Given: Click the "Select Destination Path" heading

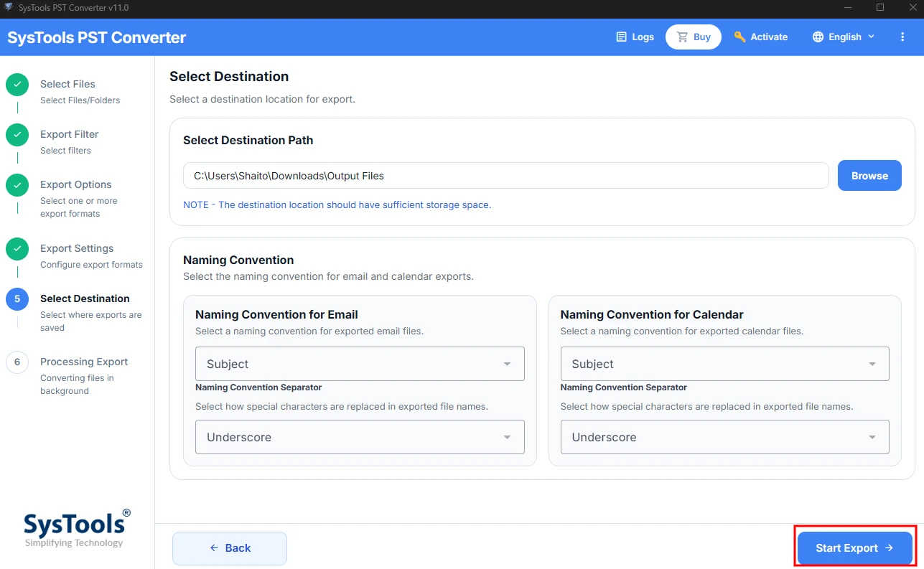Looking at the screenshot, I should [x=248, y=141].
